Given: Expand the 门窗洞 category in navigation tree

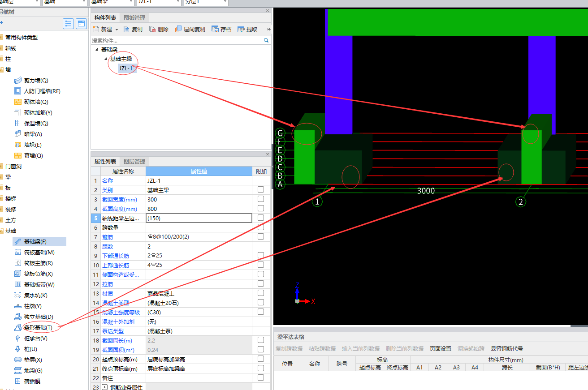Looking at the screenshot, I should tap(1, 167).
